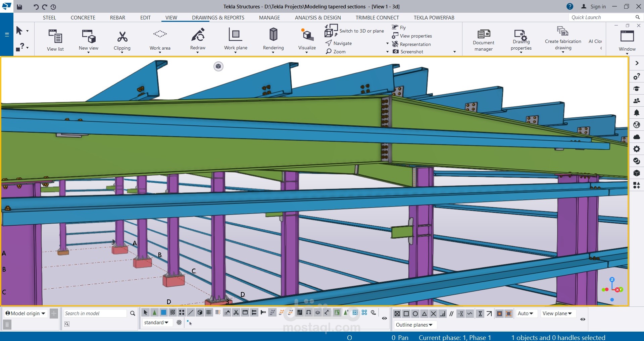Open the View plane dropdown
The height and width of the screenshot is (341, 644).
(557, 314)
